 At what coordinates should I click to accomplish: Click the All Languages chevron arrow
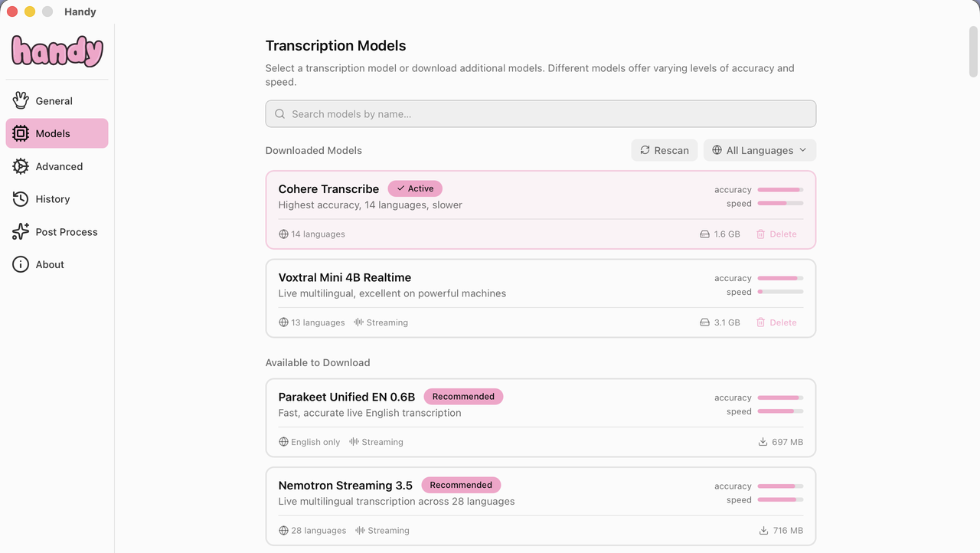(802, 150)
